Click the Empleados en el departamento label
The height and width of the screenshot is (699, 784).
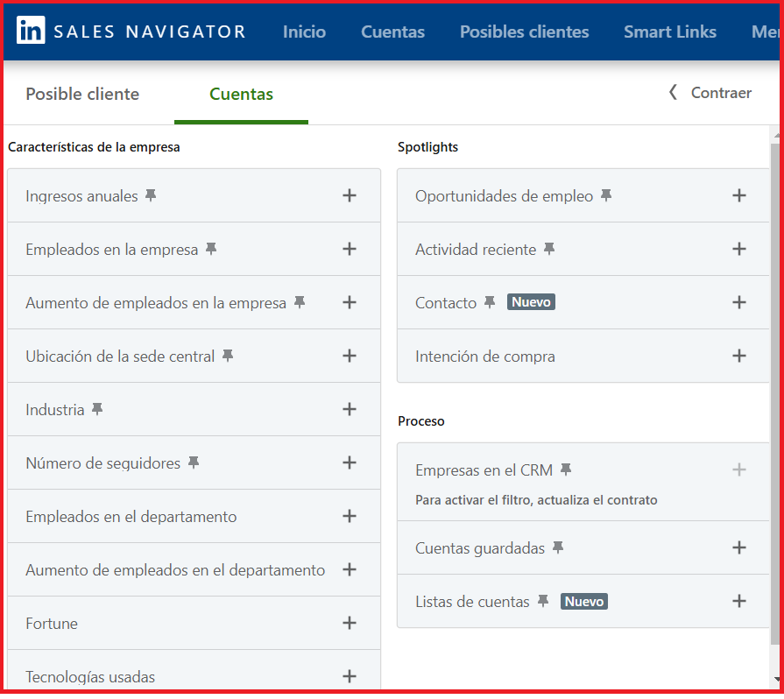[x=131, y=517]
